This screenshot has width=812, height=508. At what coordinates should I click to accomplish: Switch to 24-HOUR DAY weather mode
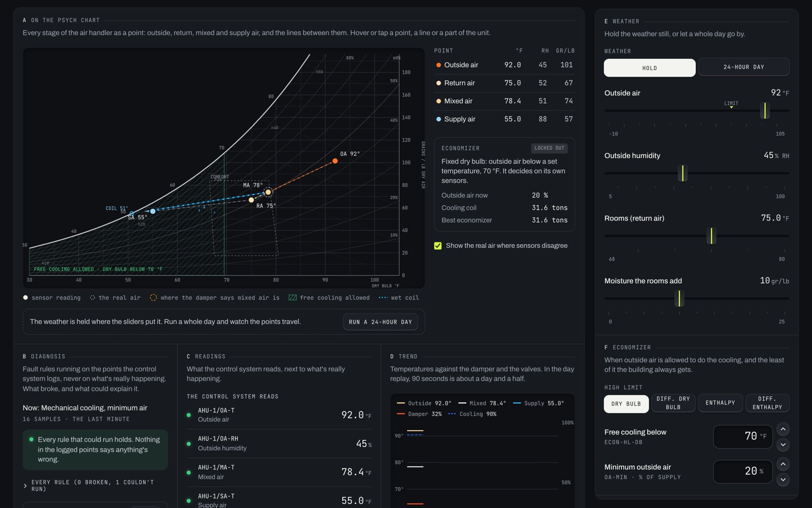tap(743, 67)
